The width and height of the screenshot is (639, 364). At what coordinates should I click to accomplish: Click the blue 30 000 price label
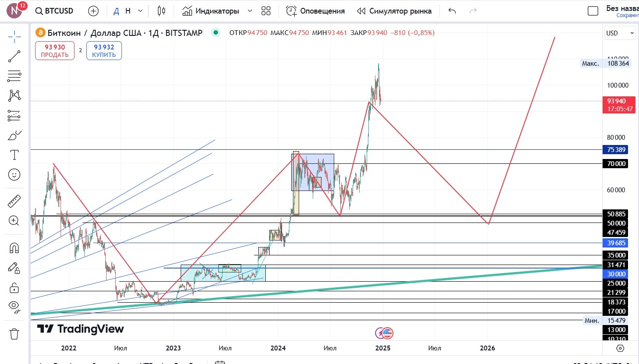[x=616, y=274]
